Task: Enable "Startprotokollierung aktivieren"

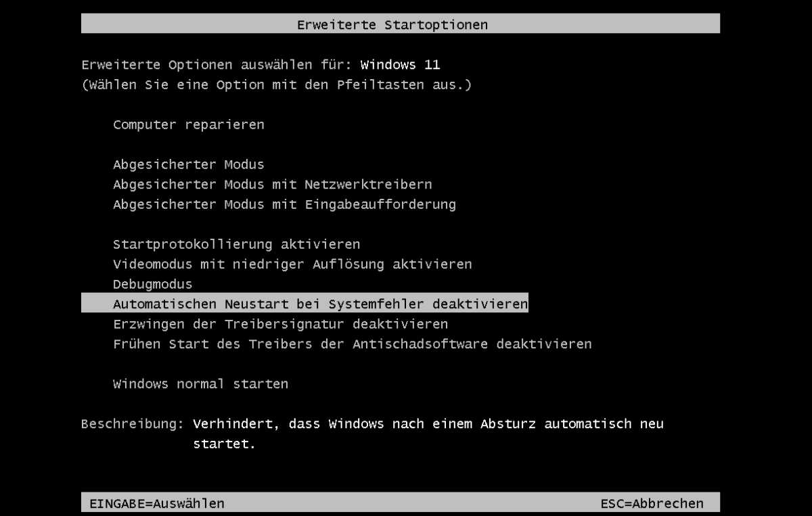Action: click(x=236, y=244)
